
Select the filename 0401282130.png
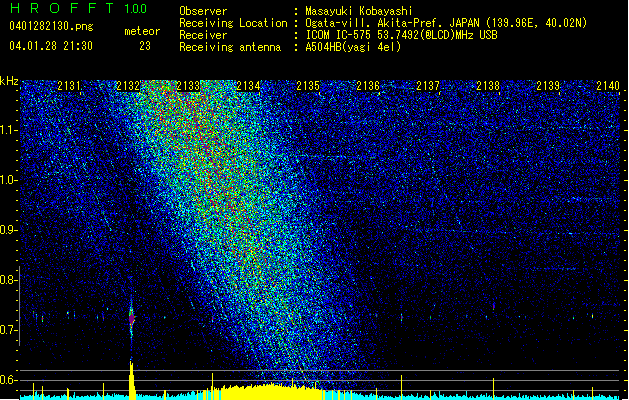(51, 26)
